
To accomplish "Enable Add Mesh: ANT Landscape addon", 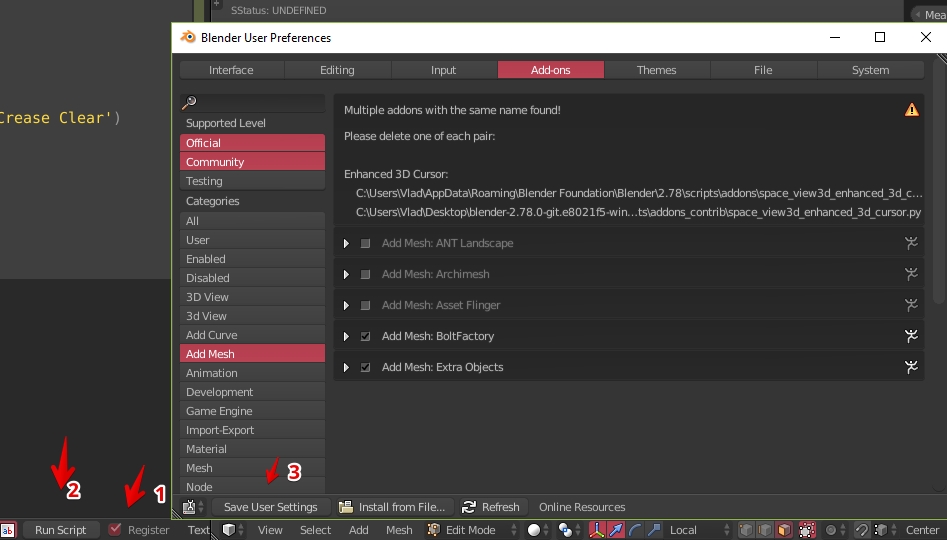I will click(x=365, y=243).
